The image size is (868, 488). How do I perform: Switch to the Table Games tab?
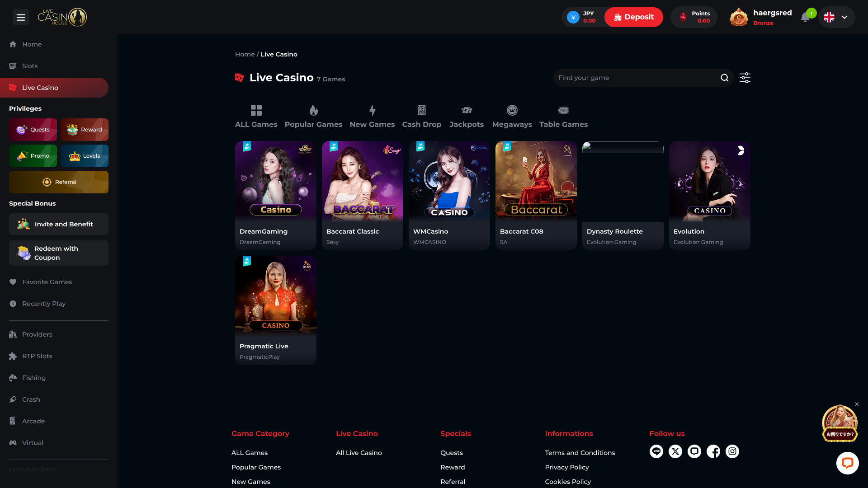click(563, 116)
